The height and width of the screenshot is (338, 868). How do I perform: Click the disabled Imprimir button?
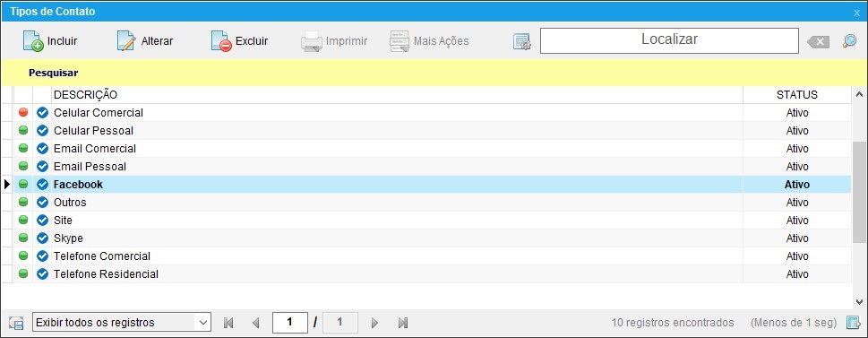[334, 41]
